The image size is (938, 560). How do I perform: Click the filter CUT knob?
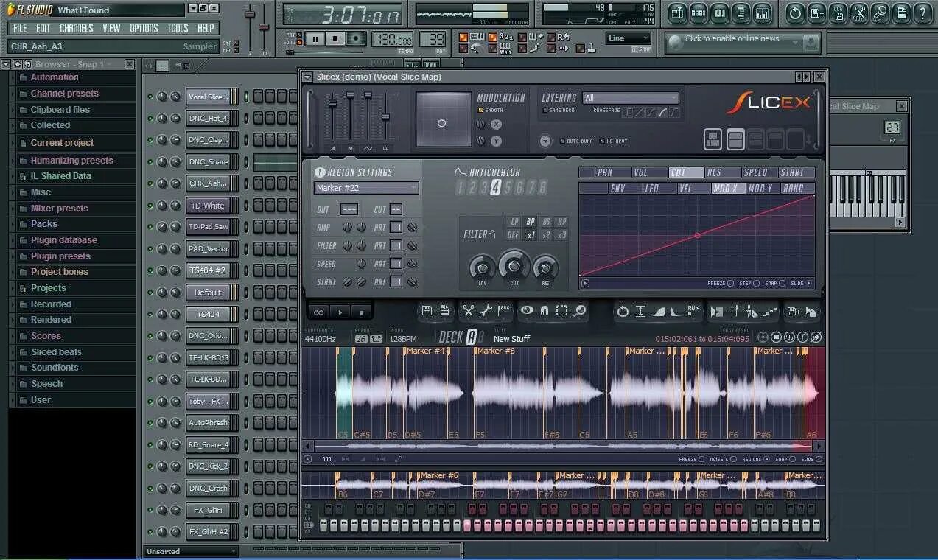[514, 265]
